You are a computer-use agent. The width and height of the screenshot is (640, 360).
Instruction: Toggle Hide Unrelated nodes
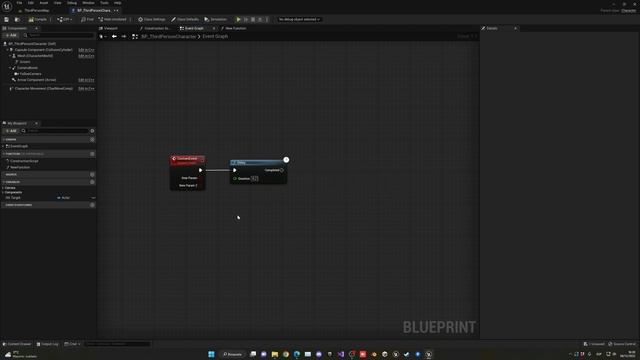click(x=113, y=19)
